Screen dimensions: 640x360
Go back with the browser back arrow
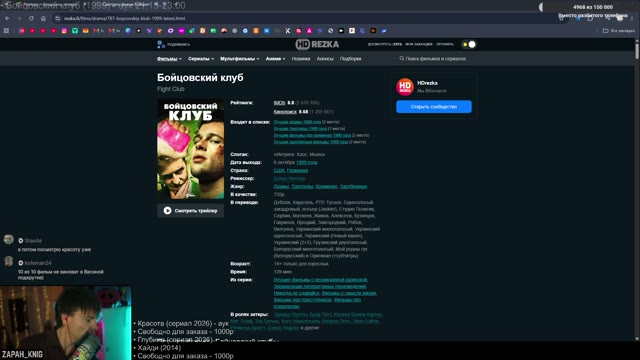pyautogui.click(x=7, y=18)
